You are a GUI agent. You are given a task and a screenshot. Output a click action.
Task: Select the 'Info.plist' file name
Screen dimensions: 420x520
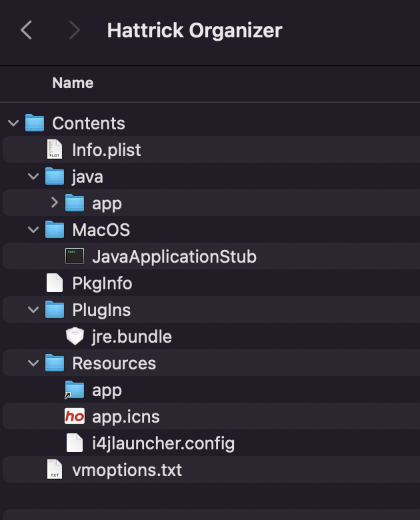107,150
